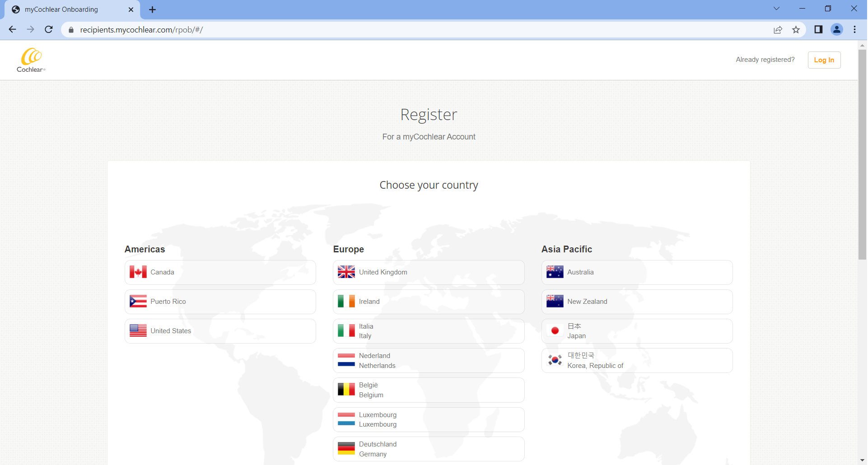
Task: Select Australia under Asia Pacific
Action: coord(636,272)
